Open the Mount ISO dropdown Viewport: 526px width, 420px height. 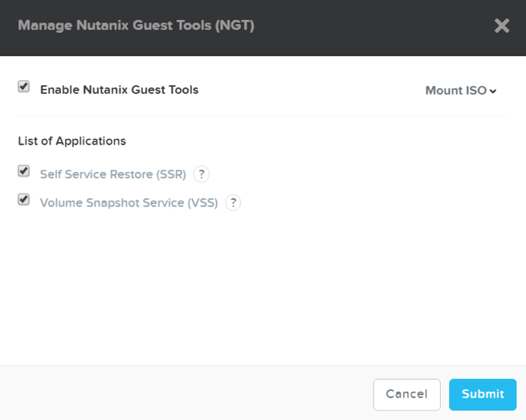coord(455,90)
